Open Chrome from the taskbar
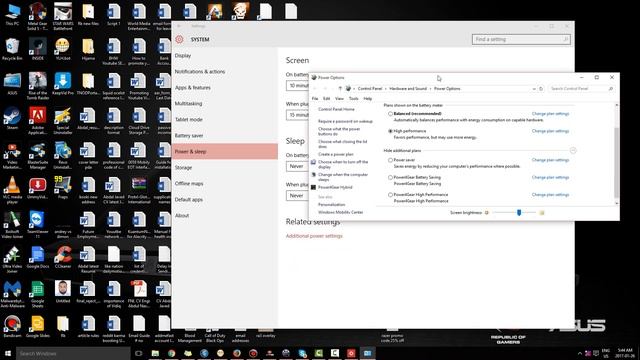This screenshot has height=360, width=640. click(x=171, y=353)
